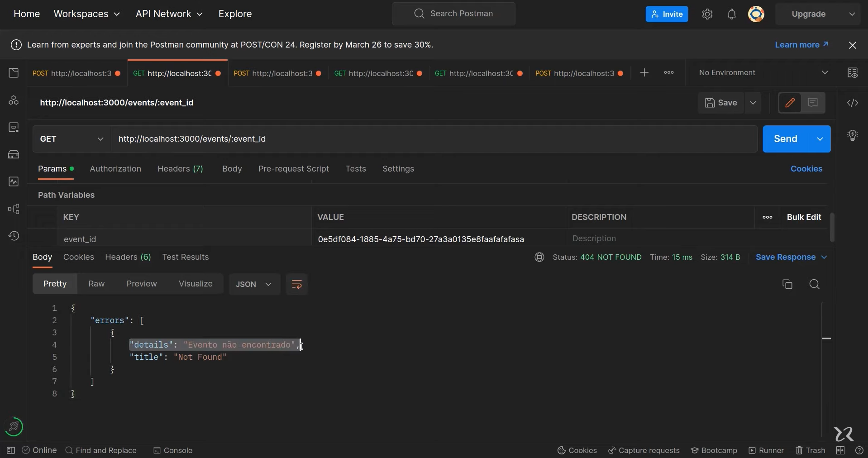Image resolution: width=868 pixels, height=458 pixels.
Task: Open the JSON format dropdown
Action: (254, 284)
